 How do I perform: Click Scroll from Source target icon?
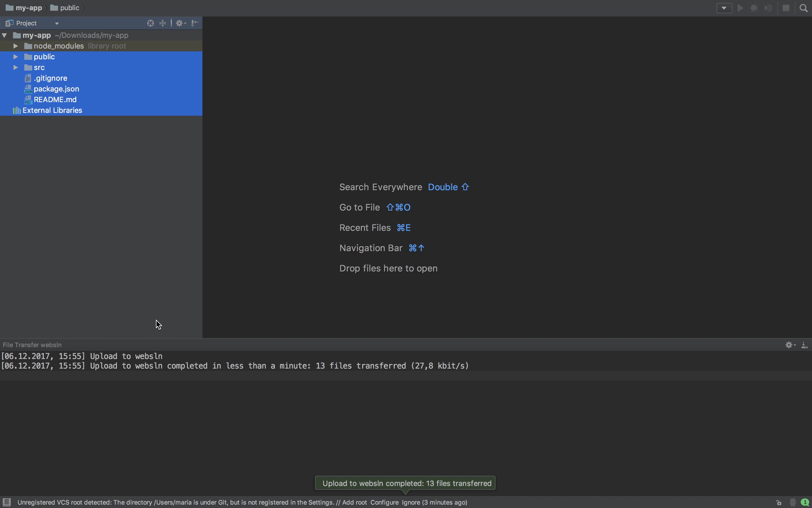click(150, 23)
